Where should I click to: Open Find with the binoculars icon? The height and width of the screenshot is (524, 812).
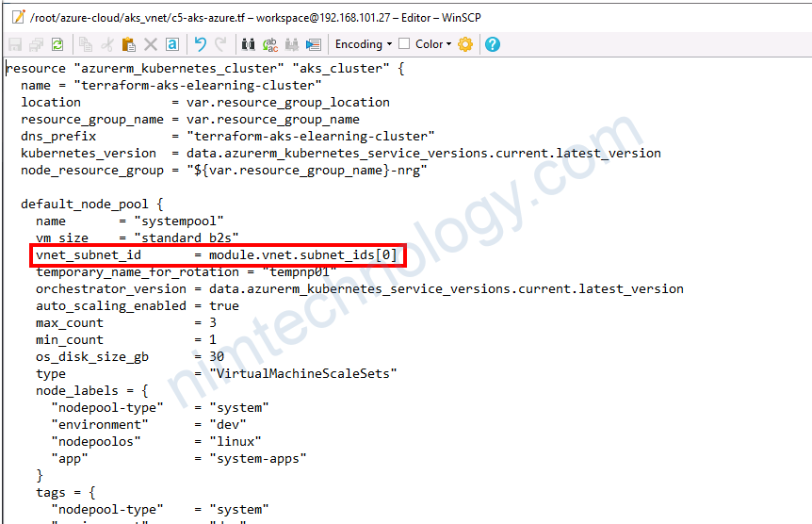click(x=249, y=44)
